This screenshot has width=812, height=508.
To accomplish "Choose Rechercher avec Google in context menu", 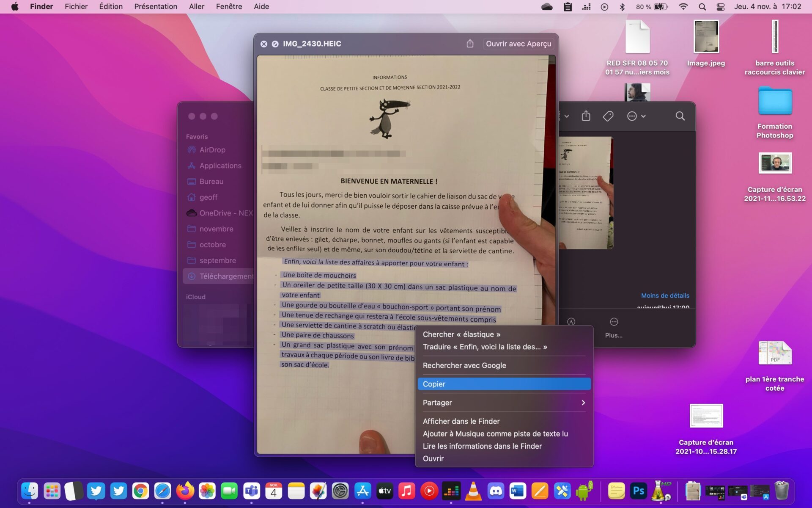I will [504, 365].
